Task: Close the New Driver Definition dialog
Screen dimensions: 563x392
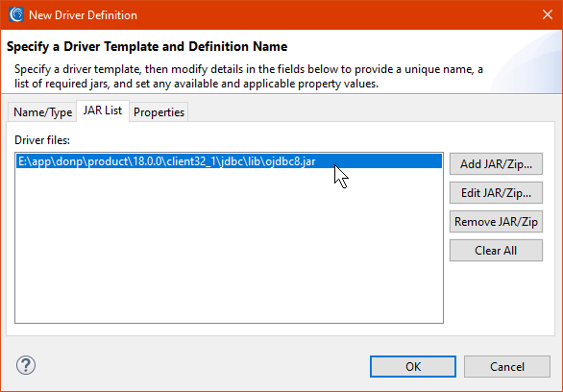Action: pyautogui.click(x=548, y=14)
